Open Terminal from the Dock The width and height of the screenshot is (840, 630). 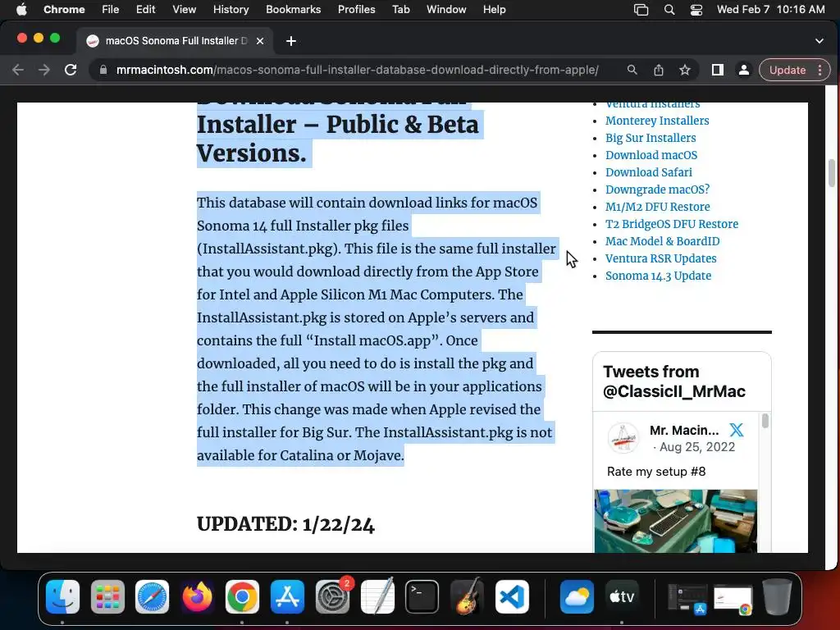(x=422, y=596)
